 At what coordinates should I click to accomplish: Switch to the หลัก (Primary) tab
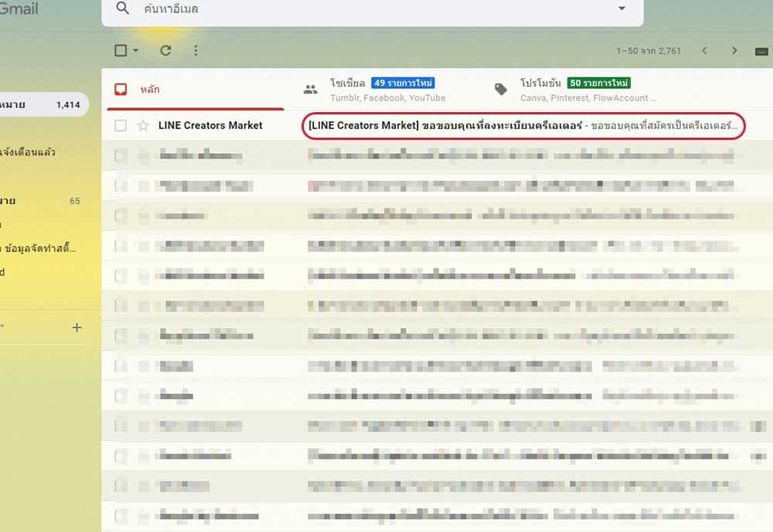[196, 89]
